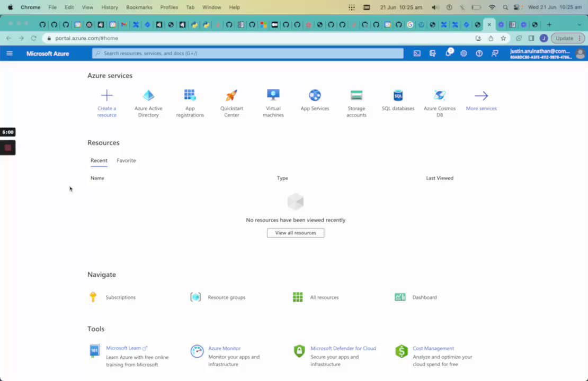Image resolution: width=588 pixels, height=381 pixels.
Task: Open Resource groups icon under Navigate
Action: (195, 297)
